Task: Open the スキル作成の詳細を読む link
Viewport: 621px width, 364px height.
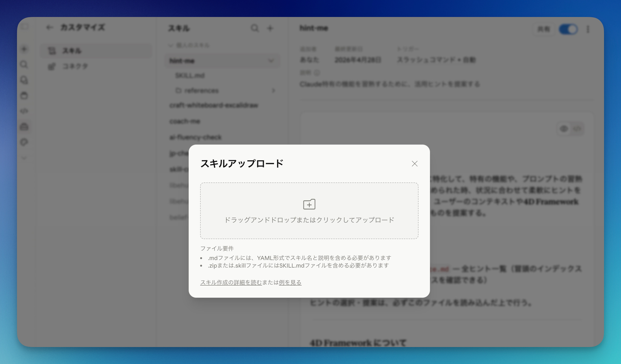Action: point(231,282)
